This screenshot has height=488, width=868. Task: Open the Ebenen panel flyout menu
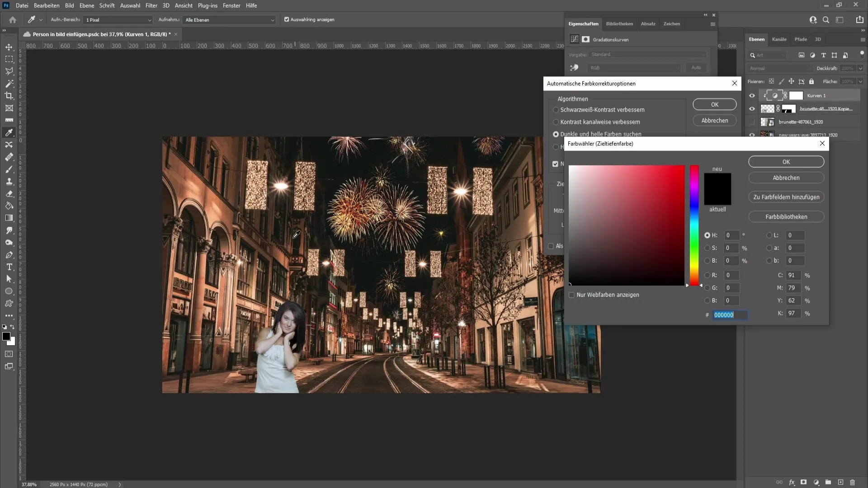click(x=863, y=40)
